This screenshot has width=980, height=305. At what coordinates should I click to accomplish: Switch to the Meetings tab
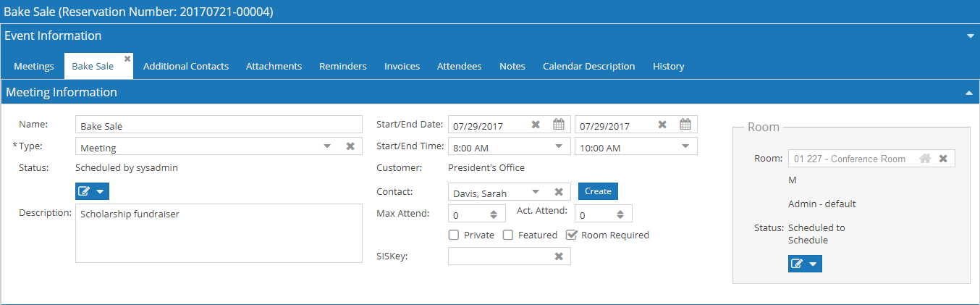click(34, 66)
